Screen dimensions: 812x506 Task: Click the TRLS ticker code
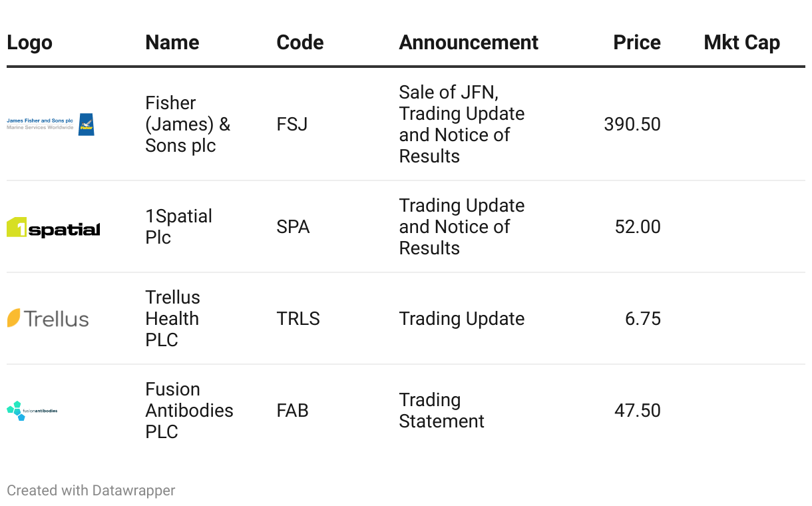tap(298, 319)
